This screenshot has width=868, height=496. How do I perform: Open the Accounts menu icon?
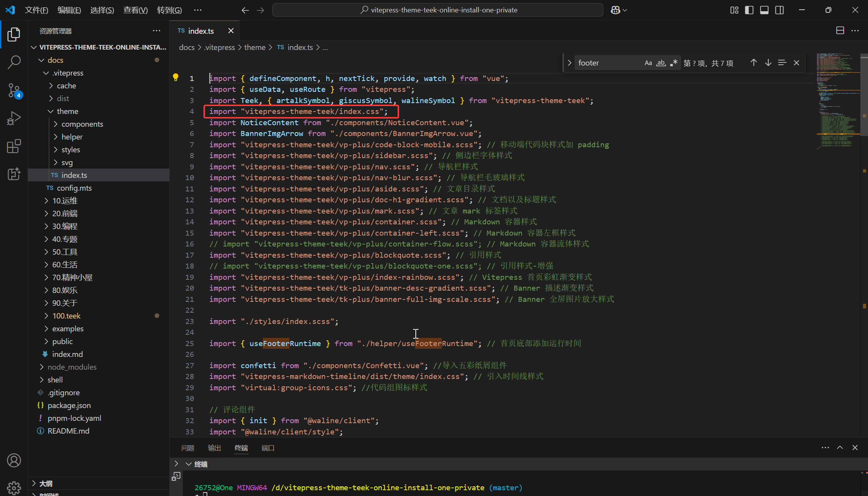[x=14, y=460]
